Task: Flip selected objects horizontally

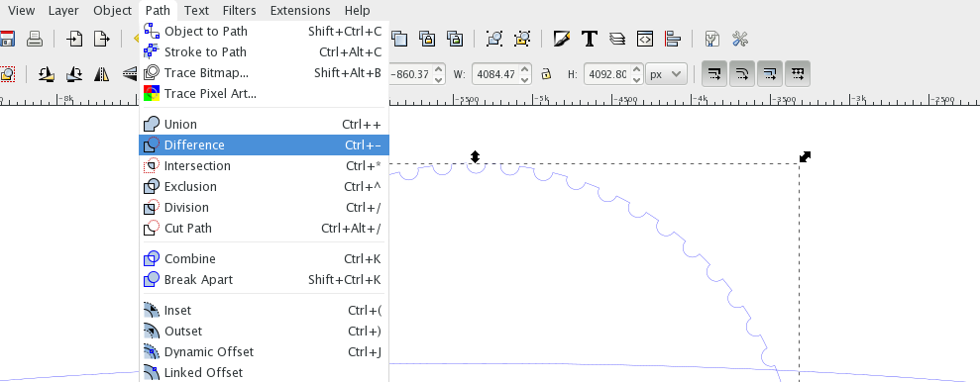Action: click(x=101, y=74)
